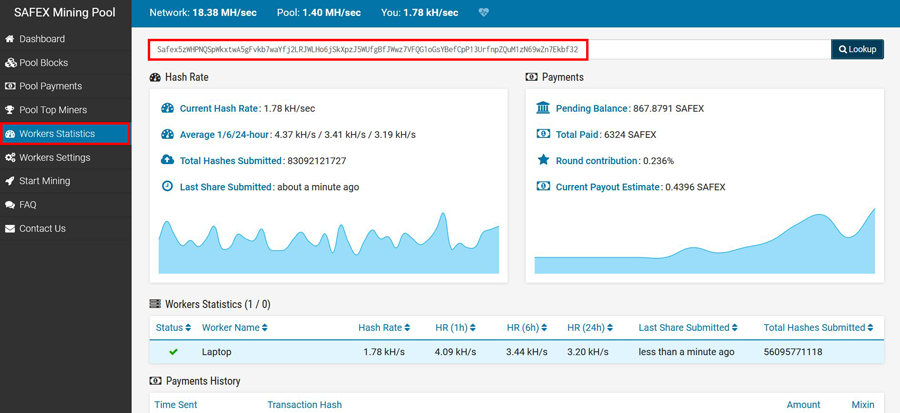Image resolution: width=900 pixels, height=413 pixels.
Task: Click the 4.09 kH/s HR (1h) cell
Action: pyautogui.click(x=455, y=352)
